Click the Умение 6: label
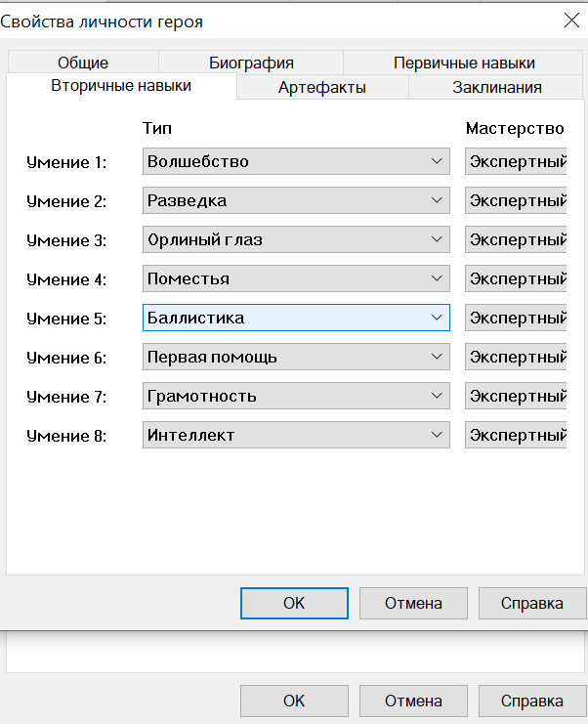The width and height of the screenshot is (588, 724). tap(66, 358)
